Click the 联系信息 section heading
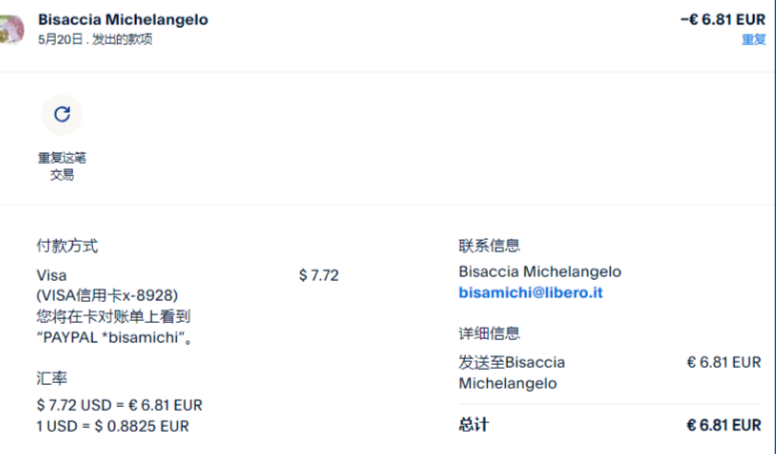 pos(489,246)
